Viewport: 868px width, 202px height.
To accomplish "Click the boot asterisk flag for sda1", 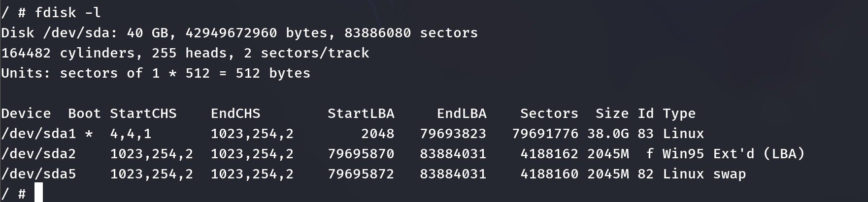I will coord(89,134).
